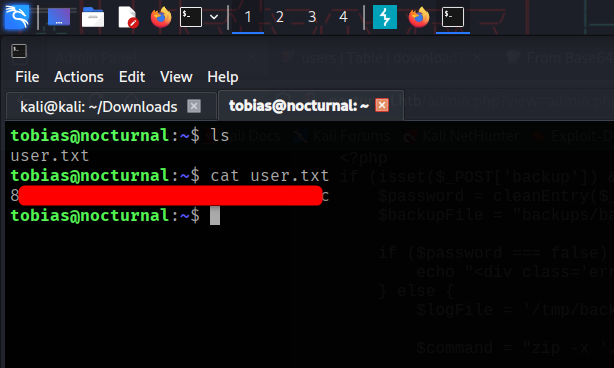
Task: Click the show desktop icon in panel
Action: [x=59, y=17]
